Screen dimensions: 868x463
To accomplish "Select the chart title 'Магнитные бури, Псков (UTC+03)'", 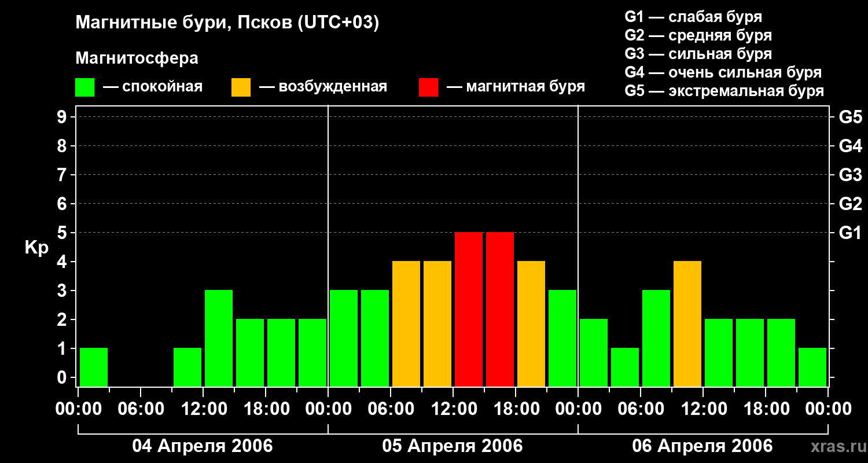I will [227, 23].
